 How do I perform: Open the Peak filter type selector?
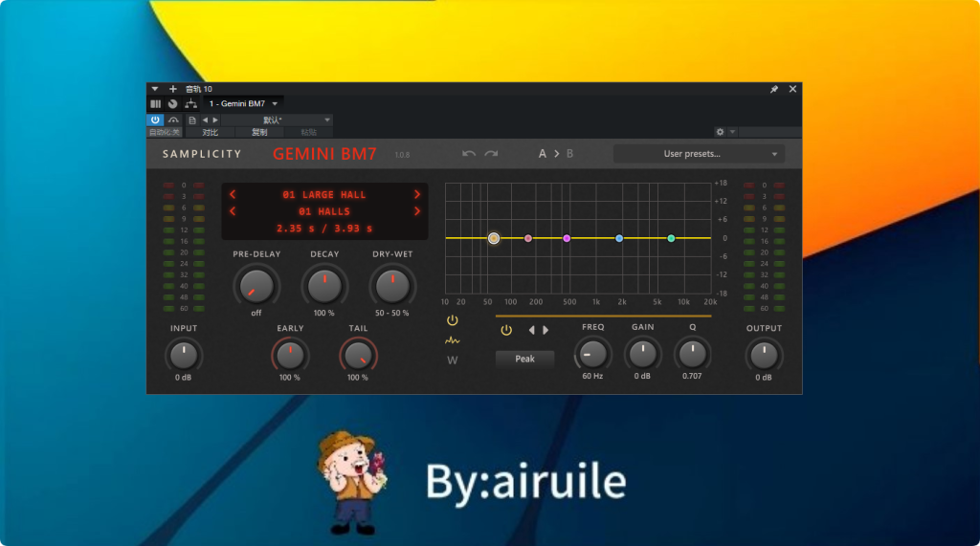tap(525, 359)
